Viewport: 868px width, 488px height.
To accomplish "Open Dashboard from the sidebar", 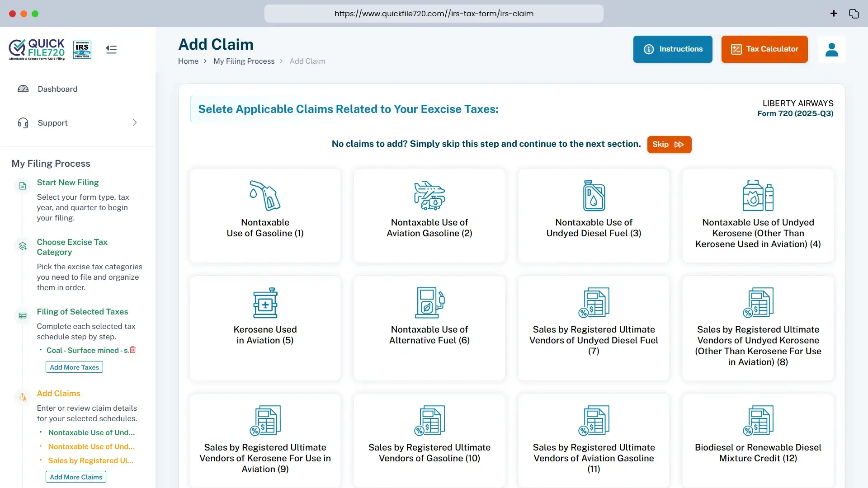I will click(x=57, y=89).
